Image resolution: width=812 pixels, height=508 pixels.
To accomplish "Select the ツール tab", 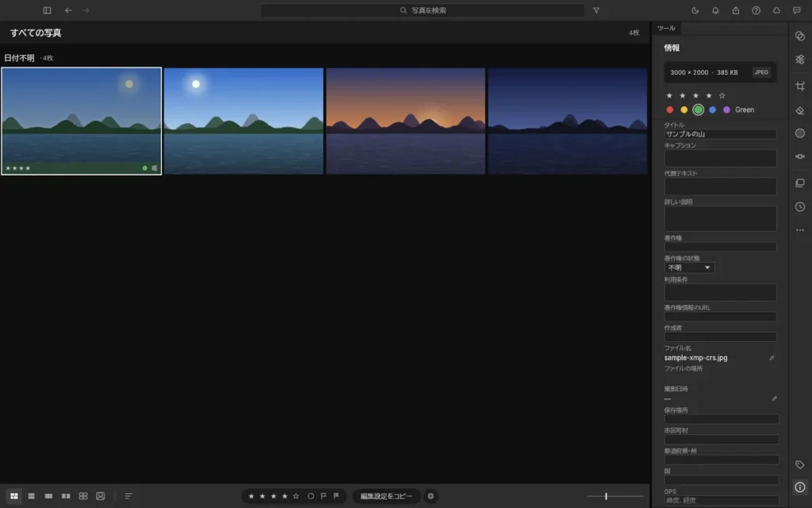I will (x=666, y=28).
